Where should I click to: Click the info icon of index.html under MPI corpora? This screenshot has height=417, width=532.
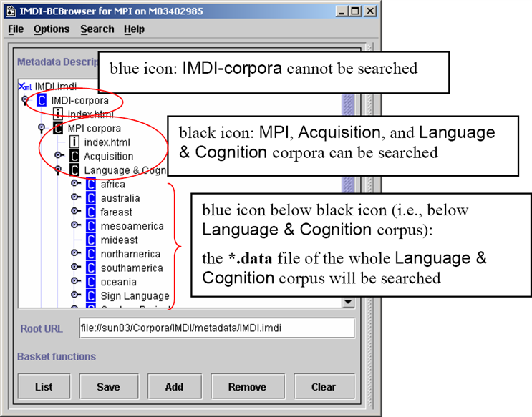point(74,142)
